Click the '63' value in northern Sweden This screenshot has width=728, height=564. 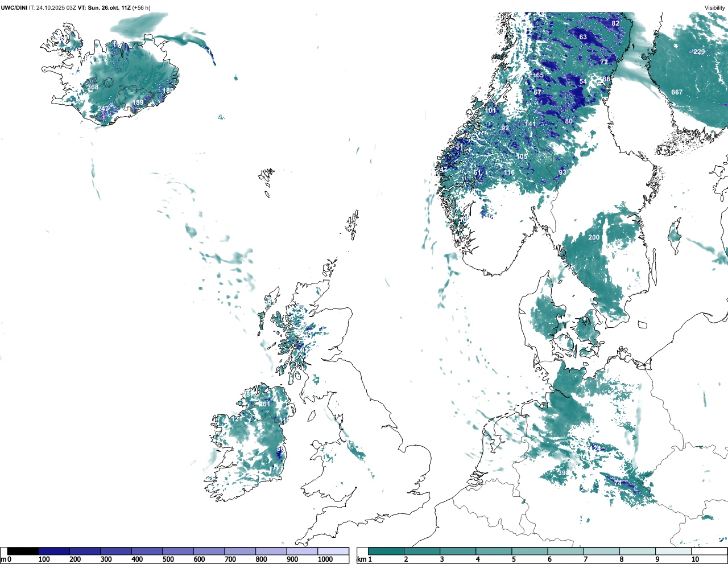pos(583,37)
